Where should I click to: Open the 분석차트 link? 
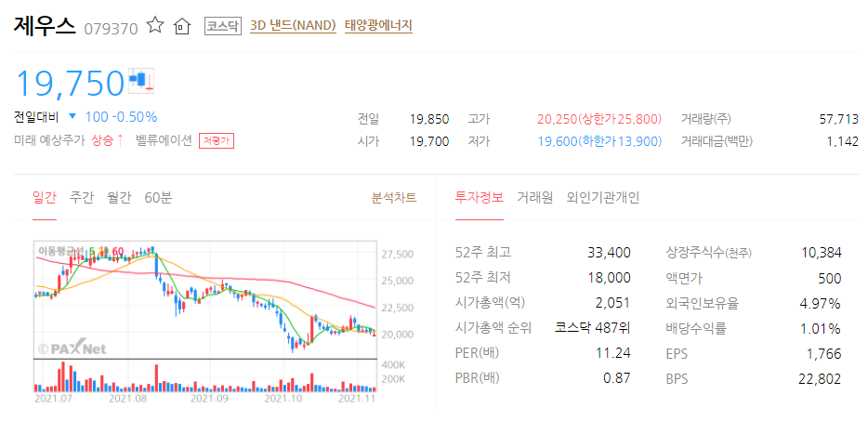point(394,198)
